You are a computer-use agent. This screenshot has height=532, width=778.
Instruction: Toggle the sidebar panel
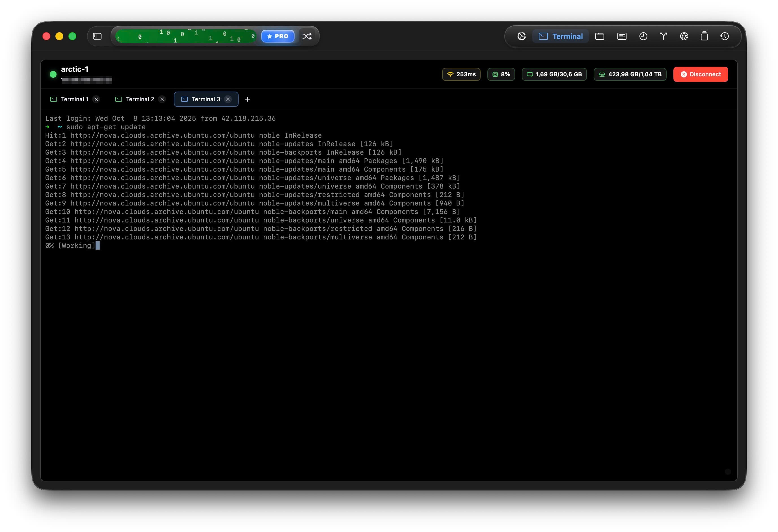pyautogui.click(x=97, y=36)
